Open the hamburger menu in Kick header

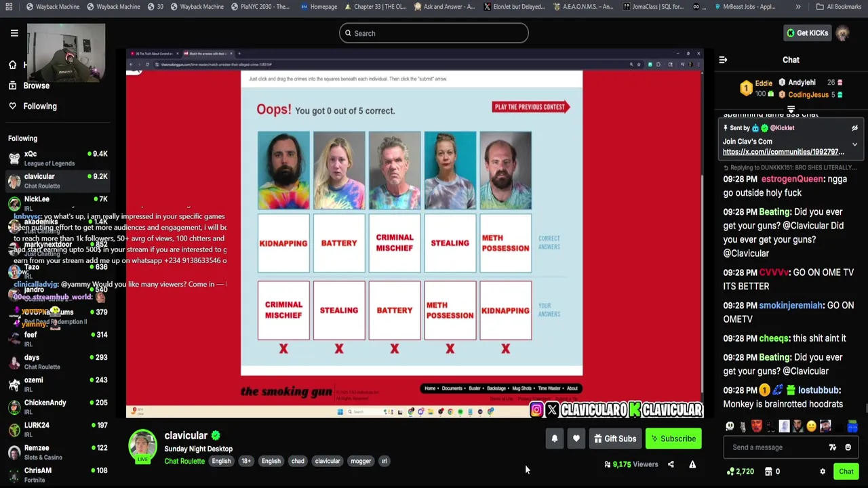pos(14,33)
